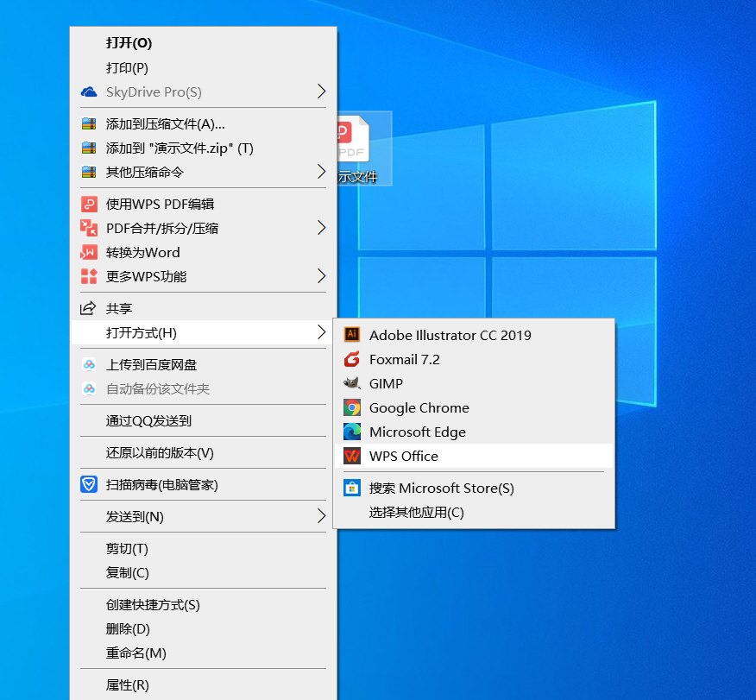This screenshot has height=700, width=756.
Task: Select 搜索 Microsoft Store(S) entry
Action: click(x=474, y=488)
